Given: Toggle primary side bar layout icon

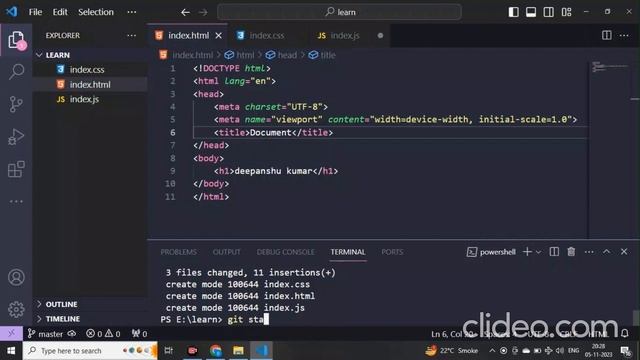Looking at the screenshot, I should point(513,12).
